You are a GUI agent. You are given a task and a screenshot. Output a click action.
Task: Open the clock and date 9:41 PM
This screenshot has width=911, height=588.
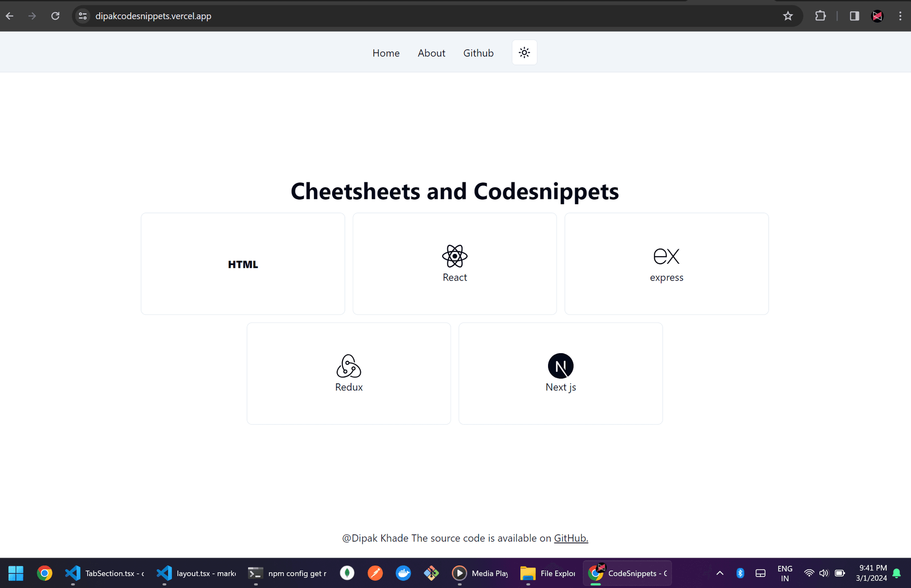click(871, 573)
